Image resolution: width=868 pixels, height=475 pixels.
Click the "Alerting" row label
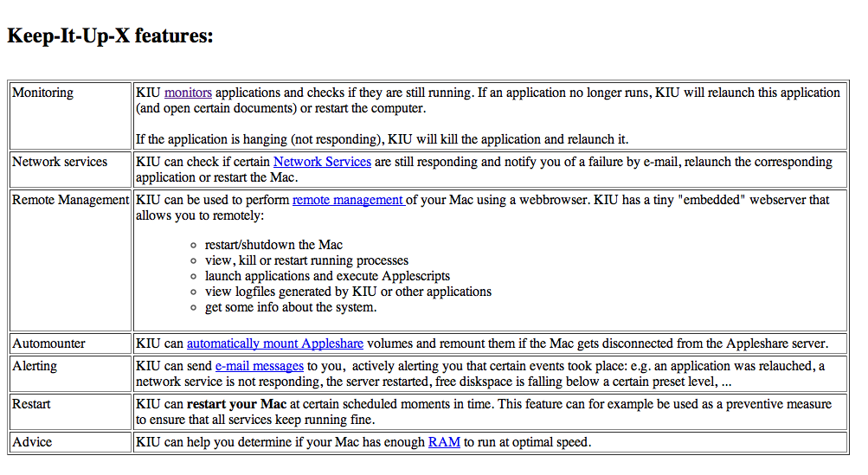(x=35, y=366)
